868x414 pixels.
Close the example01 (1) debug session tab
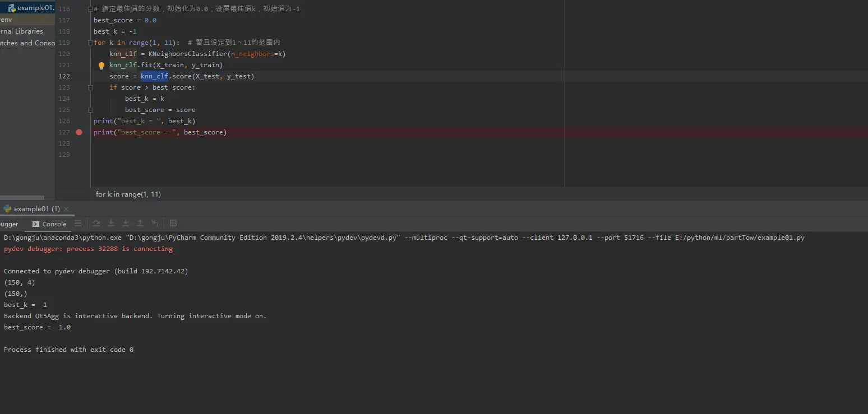pyautogui.click(x=67, y=209)
